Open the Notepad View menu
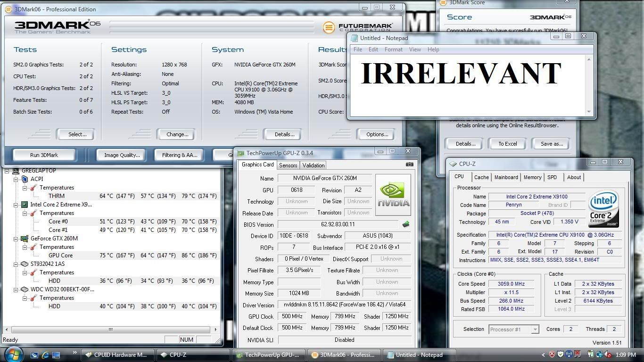This screenshot has width=644, height=362. click(x=415, y=49)
